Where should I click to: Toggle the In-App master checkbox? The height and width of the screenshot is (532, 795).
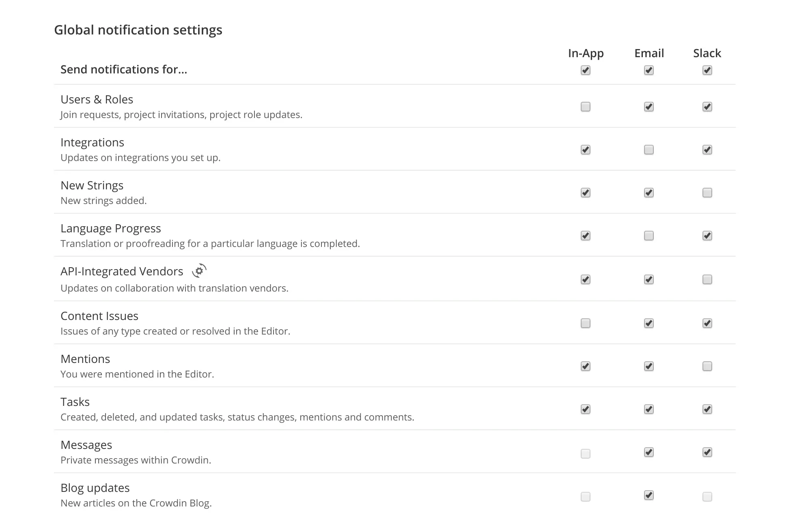click(585, 71)
